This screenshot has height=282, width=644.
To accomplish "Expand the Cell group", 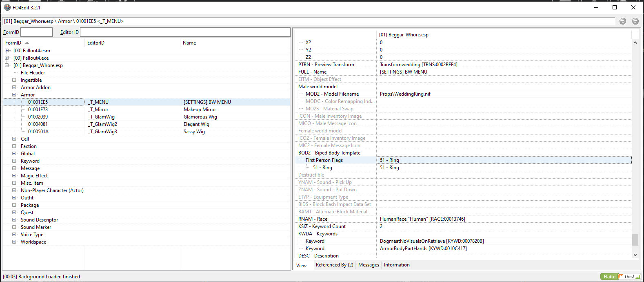I will [14, 139].
